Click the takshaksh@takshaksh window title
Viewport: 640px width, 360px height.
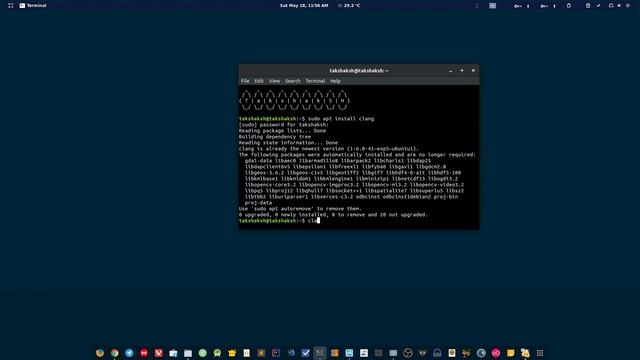(x=359, y=71)
